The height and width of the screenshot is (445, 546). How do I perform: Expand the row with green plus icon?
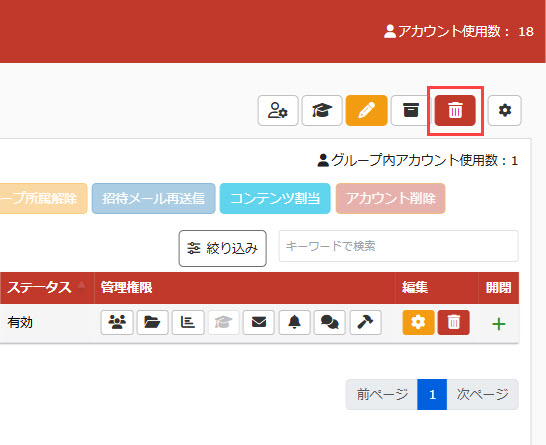499,324
